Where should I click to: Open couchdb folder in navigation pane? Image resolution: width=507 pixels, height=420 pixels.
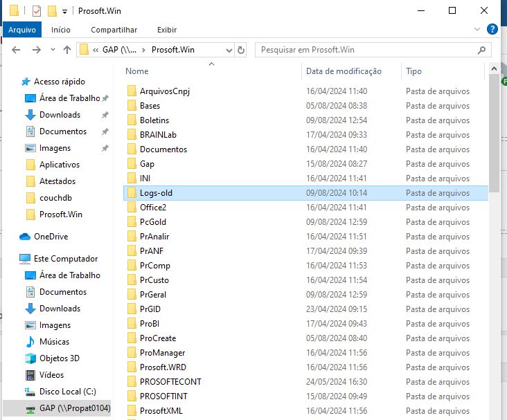pyautogui.click(x=55, y=198)
